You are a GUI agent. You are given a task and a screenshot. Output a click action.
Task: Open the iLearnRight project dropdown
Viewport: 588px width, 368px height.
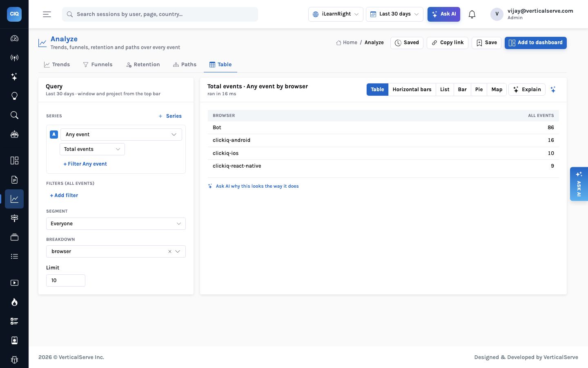click(336, 14)
